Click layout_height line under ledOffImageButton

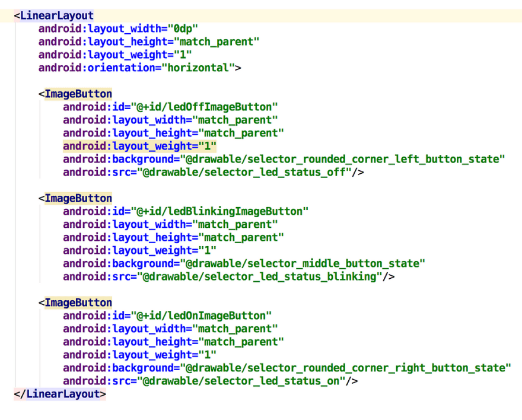tap(173, 133)
